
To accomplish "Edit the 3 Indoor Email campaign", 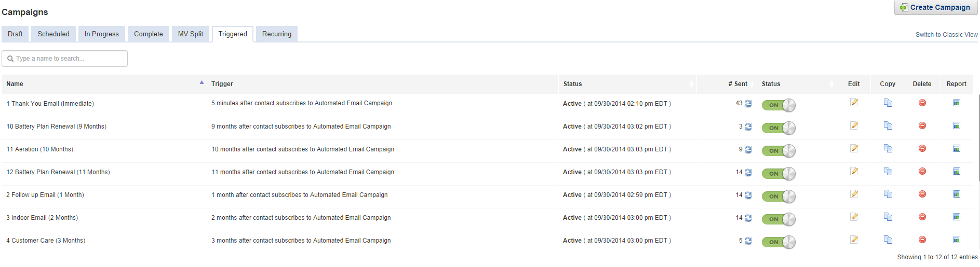I will point(854,217).
